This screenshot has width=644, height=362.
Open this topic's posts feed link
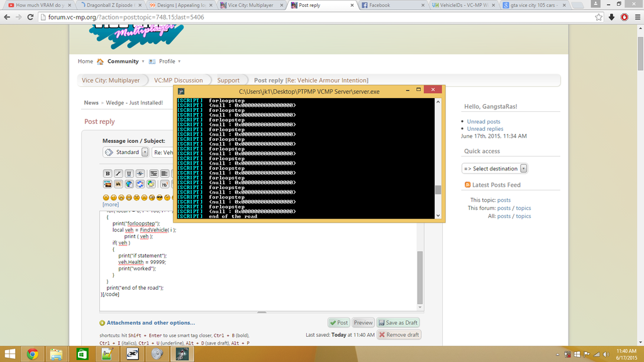(504, 200)
